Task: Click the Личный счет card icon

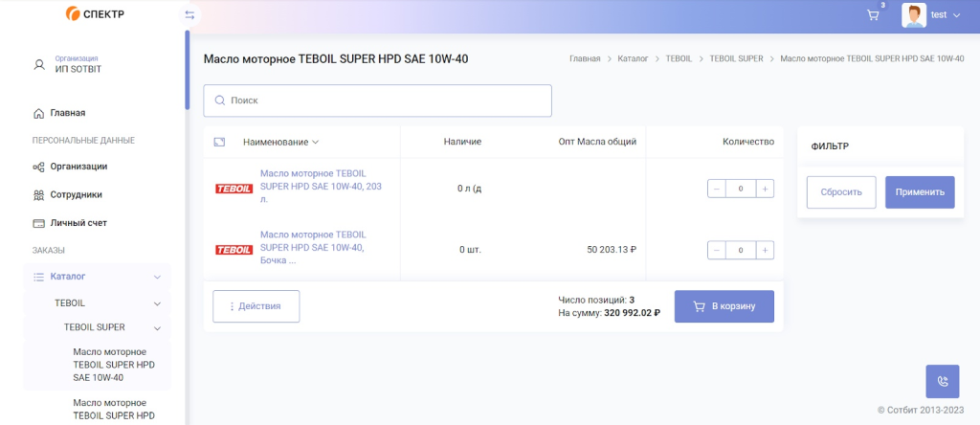Action: point(38,223)
